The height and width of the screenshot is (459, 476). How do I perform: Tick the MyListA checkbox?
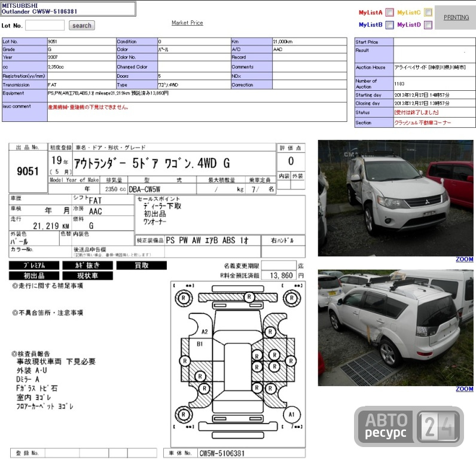click(389, 13)
